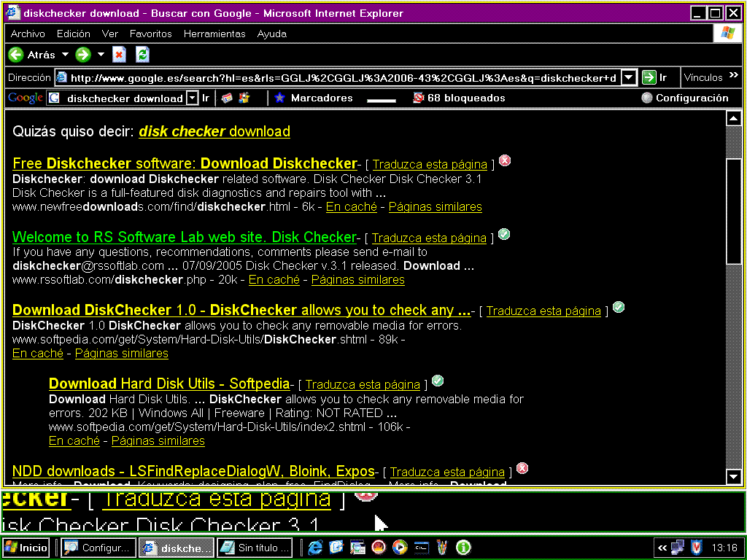Open 'Free Diskchecker software' result link
This screenshot has height=560, width=747.
click(185, 163)
